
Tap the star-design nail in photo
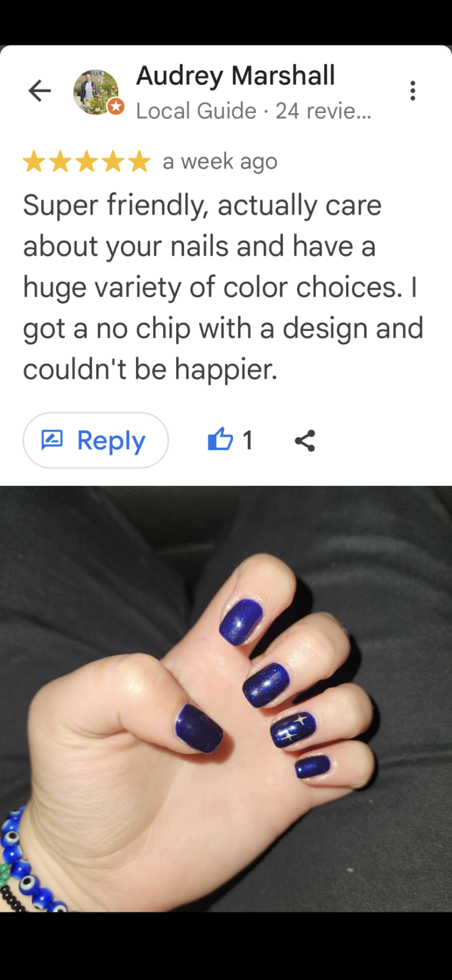[293, 729]
